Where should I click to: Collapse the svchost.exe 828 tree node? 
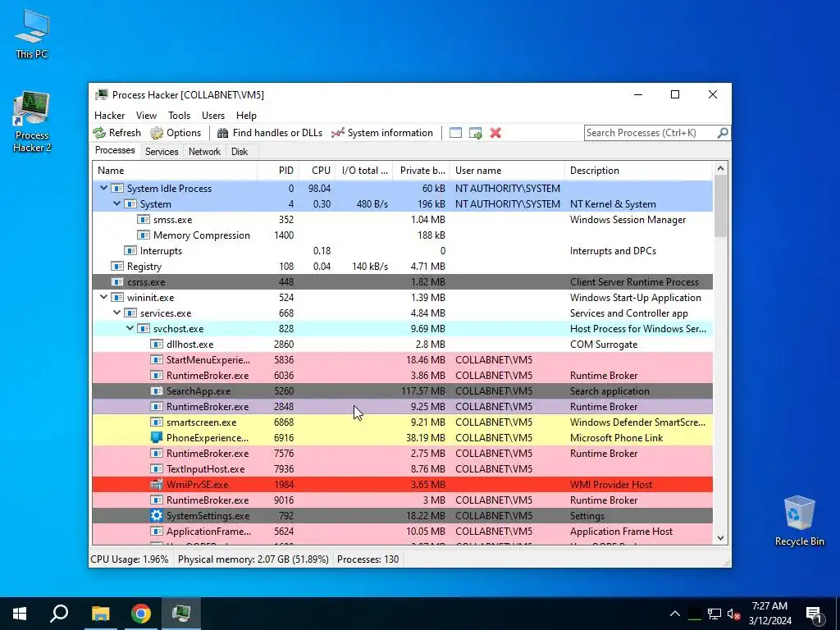click(x=130, y=328)
